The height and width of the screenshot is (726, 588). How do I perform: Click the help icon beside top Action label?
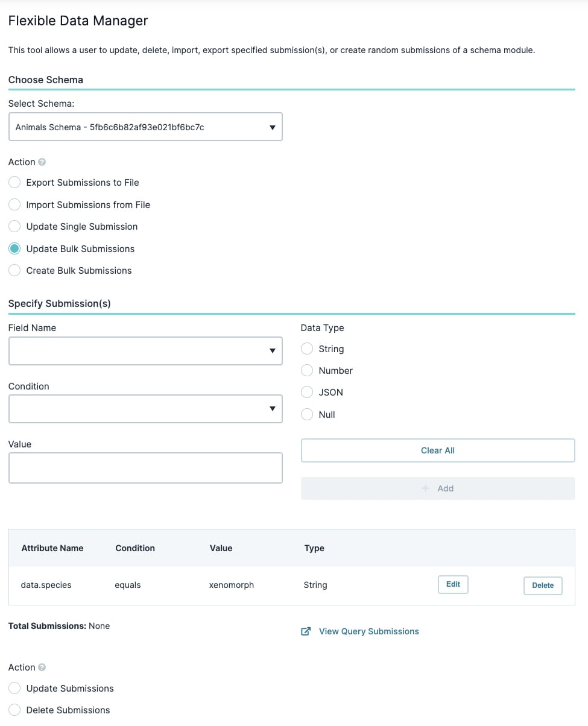coord(42,162)
